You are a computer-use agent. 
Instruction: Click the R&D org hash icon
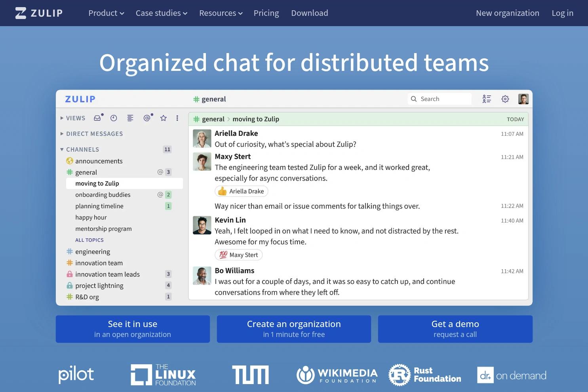coord(70,297)
